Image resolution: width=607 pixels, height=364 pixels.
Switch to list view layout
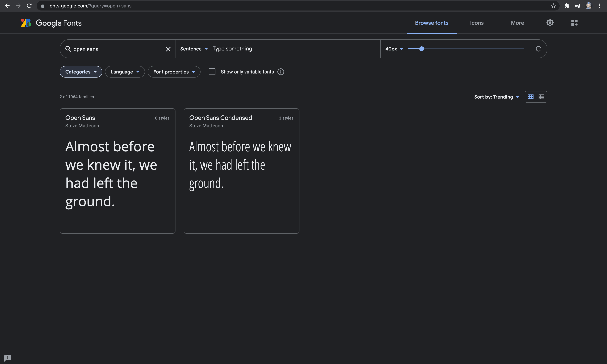541,97
